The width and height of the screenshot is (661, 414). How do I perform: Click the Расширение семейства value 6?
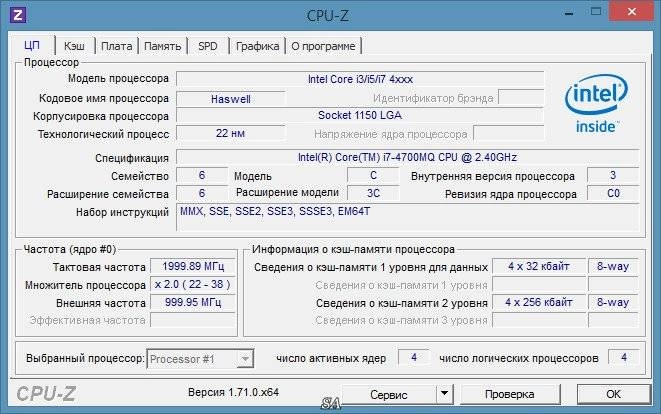click(202, 194)
